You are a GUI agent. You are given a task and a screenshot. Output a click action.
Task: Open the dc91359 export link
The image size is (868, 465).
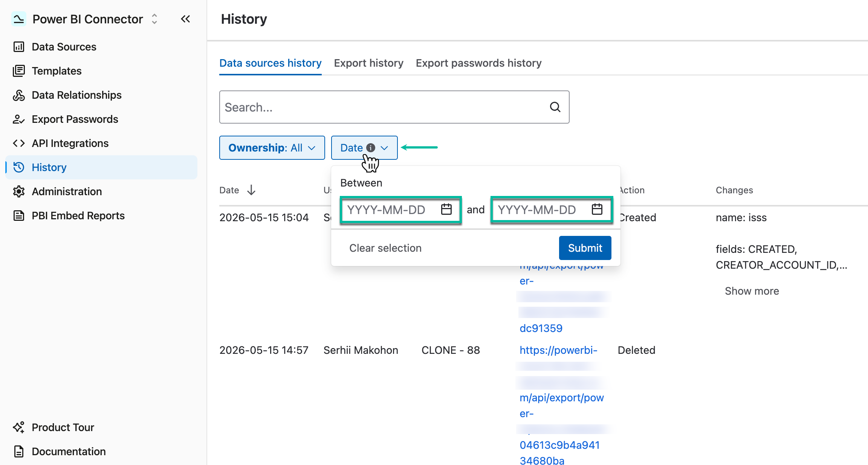click(541, 328)
